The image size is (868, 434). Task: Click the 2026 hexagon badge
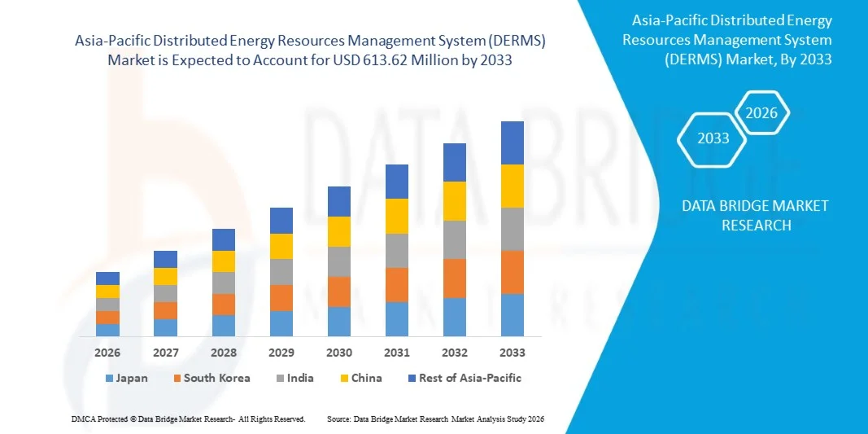[761, 113]
